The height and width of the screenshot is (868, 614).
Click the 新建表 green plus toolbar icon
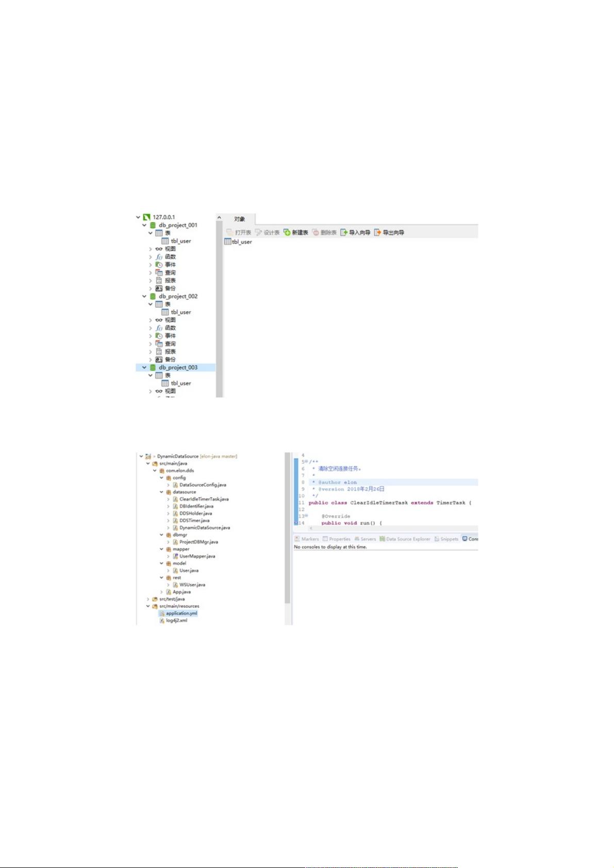click(287, 233)
